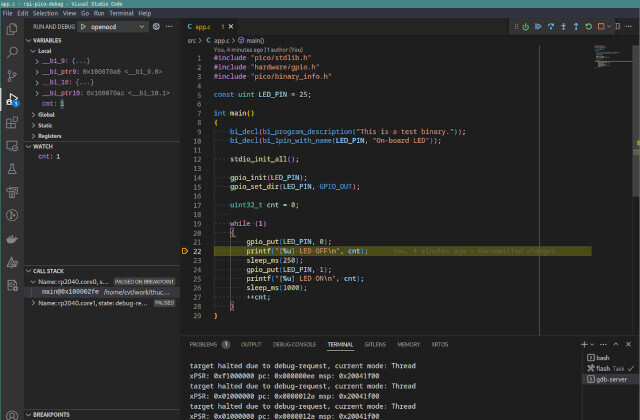
Task: Step into in the debug toolbar
Action: pyautogui.click(x=564, y=27)
